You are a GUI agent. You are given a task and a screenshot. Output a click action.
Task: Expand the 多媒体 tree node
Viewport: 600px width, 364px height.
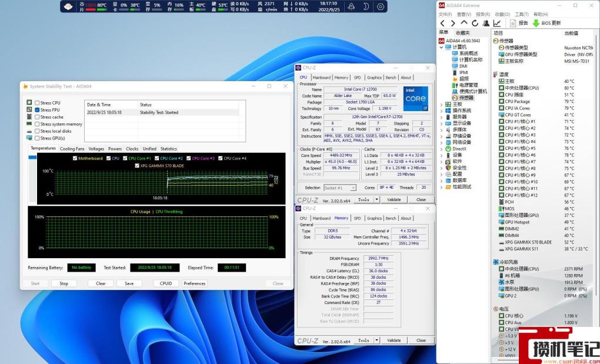click(442, 129)
